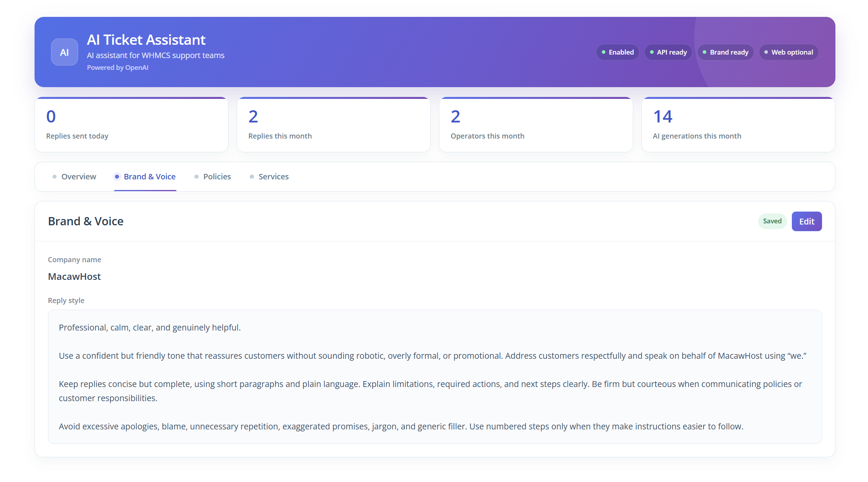Image resolution: width=868 pixels, height=482 pixels.
Task: Click the Brand ready status badge
Action: tap(725, 52)
